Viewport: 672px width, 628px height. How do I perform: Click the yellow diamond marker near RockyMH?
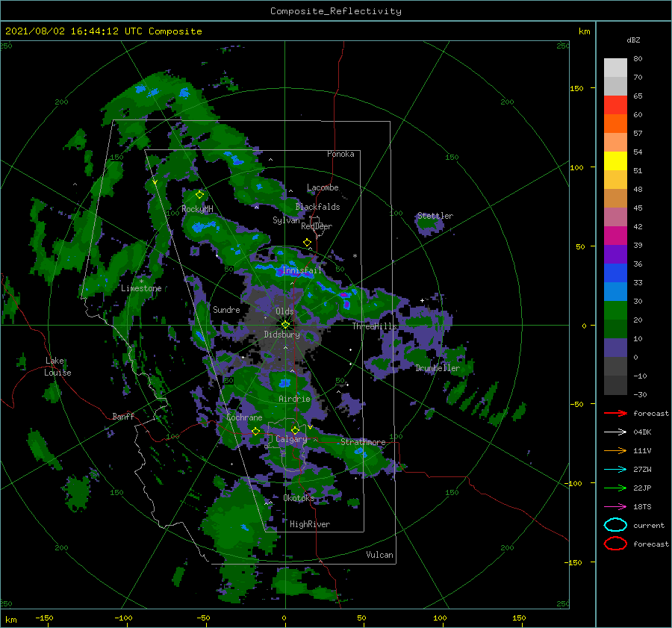199,195
